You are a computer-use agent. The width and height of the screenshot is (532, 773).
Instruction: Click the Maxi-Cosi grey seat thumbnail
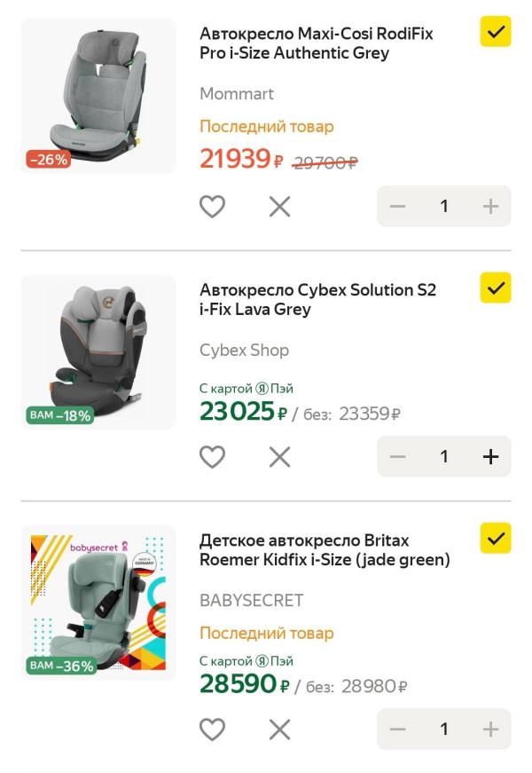coord(98,96)
